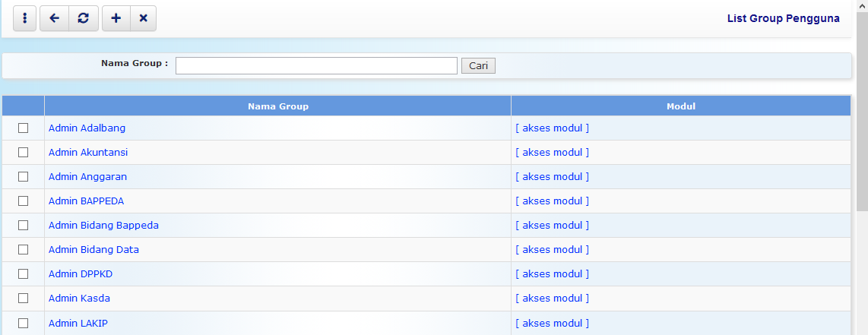Open akses modul for Admin DPPKD
This screenshot has width=868, height=335.
(552, 274)
